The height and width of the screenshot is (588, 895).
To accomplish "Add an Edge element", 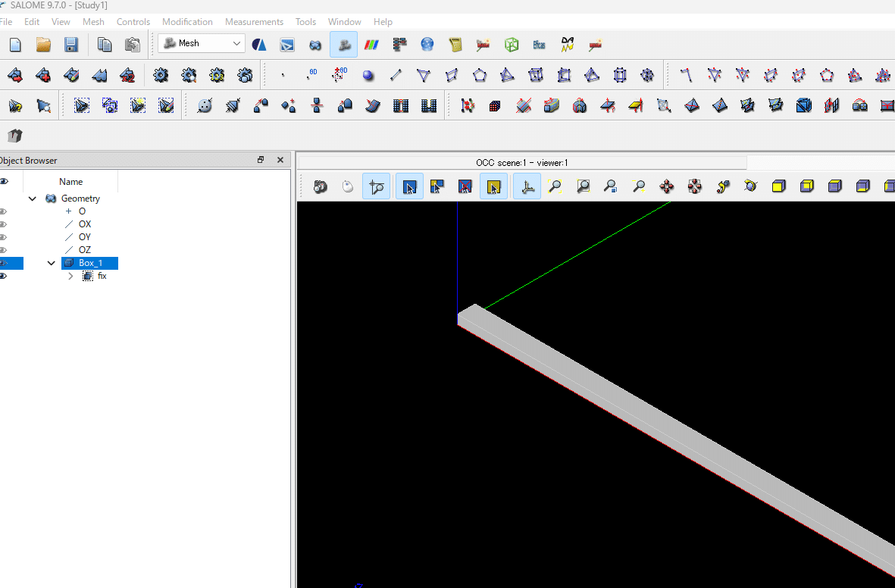I will coord(396,75).
